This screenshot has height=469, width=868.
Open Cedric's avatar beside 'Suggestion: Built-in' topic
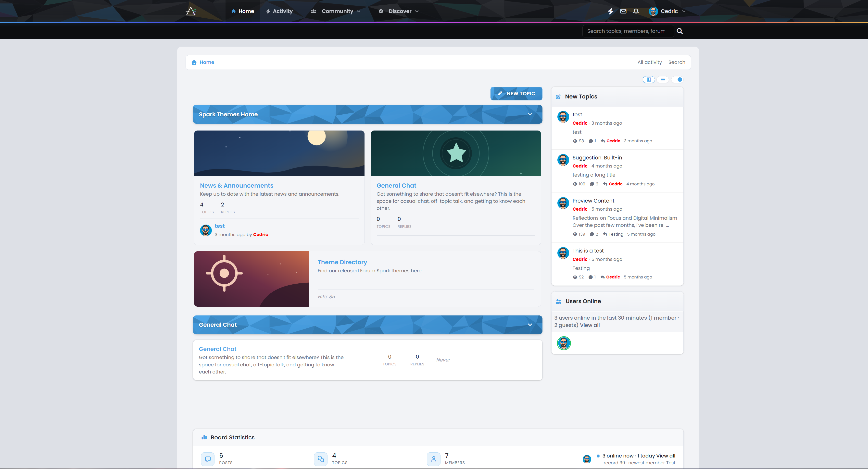563,160
